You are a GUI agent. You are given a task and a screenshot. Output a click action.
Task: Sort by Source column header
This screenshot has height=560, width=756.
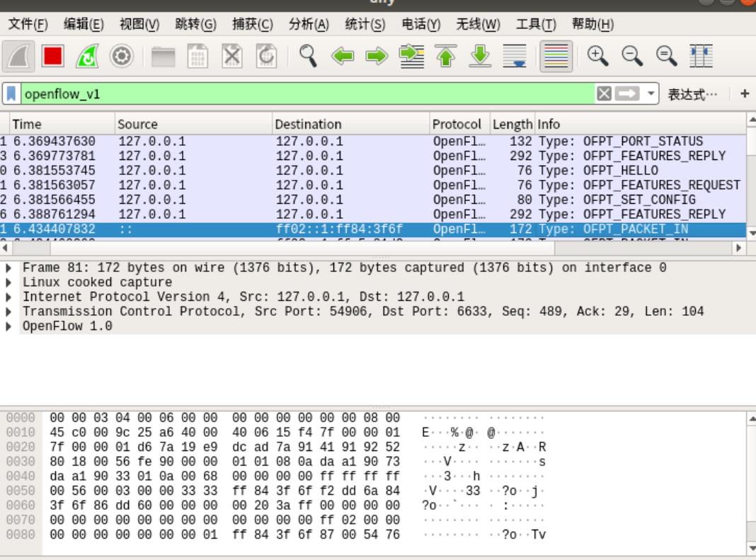(193, 124)
